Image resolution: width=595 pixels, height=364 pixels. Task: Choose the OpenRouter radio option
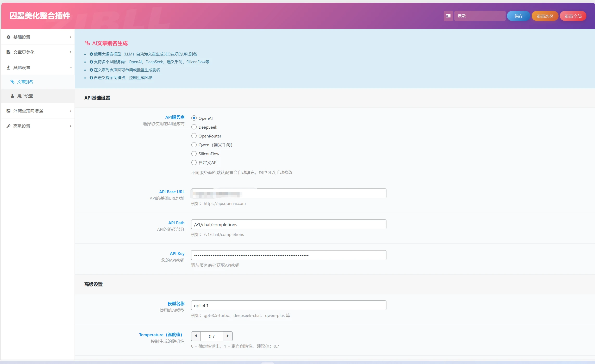point(194,136)
